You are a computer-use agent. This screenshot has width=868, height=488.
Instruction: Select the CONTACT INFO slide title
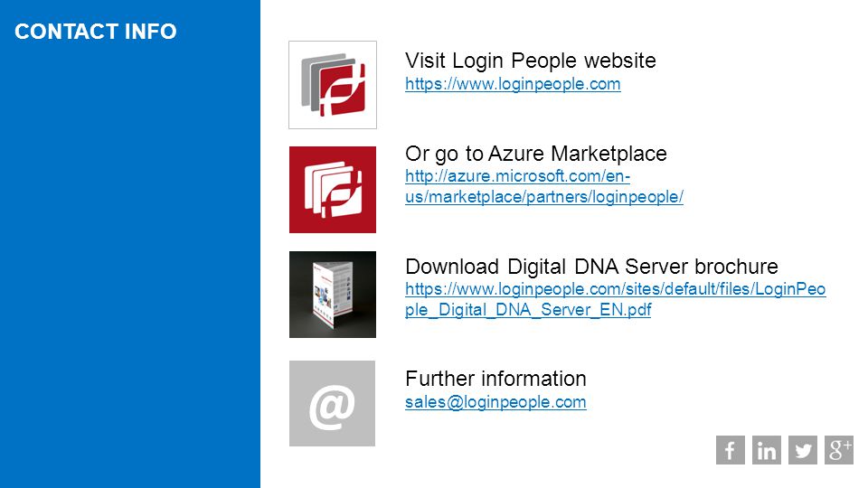point(95,32)
